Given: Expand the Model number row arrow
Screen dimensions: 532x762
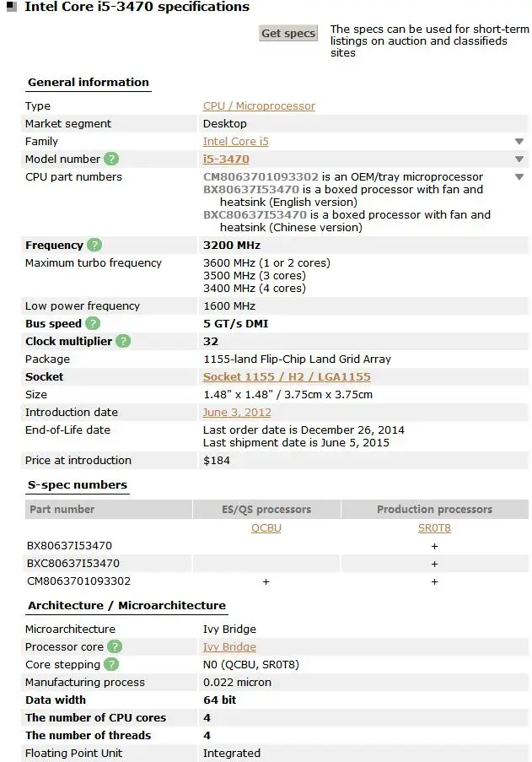Looking at the screenshot, I should (519, 159).
